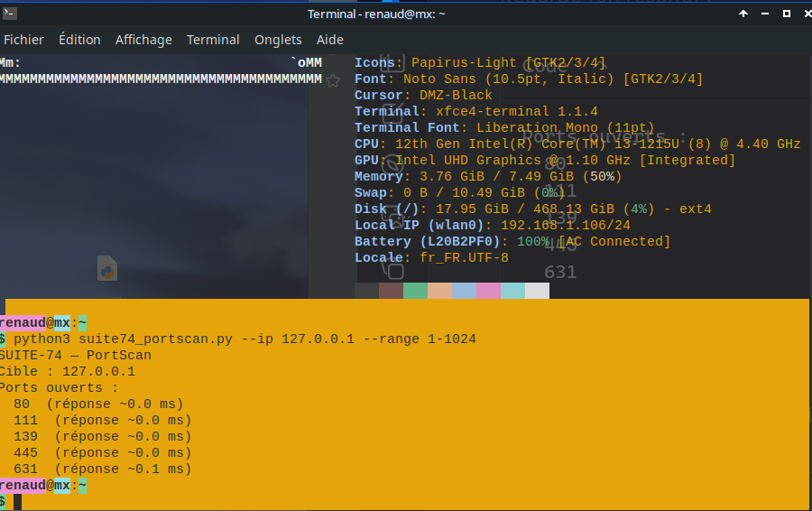
Task: Open the Fichier menu
Action: pyautogui.click(x=23, y=40)
